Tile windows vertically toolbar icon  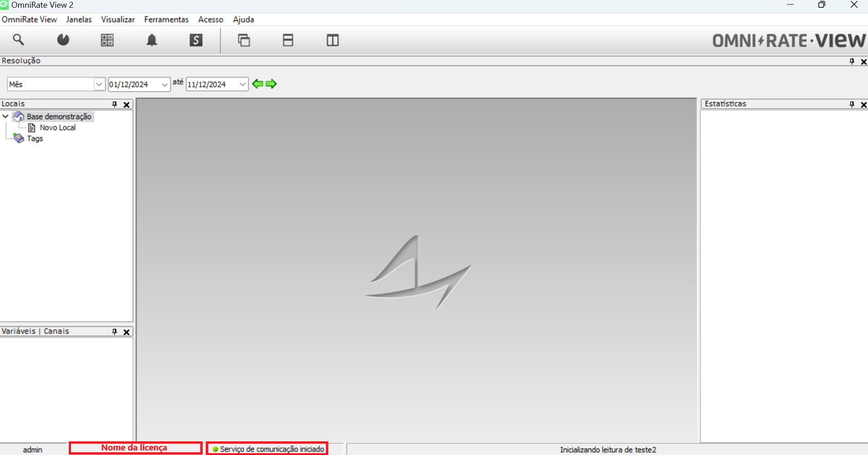(333, 40)
